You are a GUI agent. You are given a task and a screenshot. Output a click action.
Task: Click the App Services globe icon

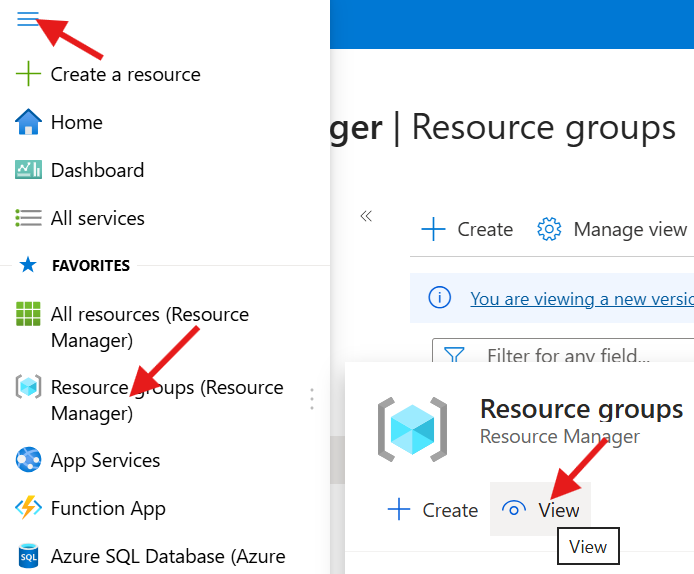[28, 460]
